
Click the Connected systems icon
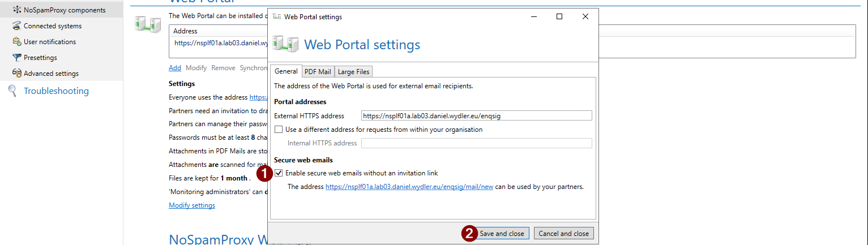pos(16,26)
